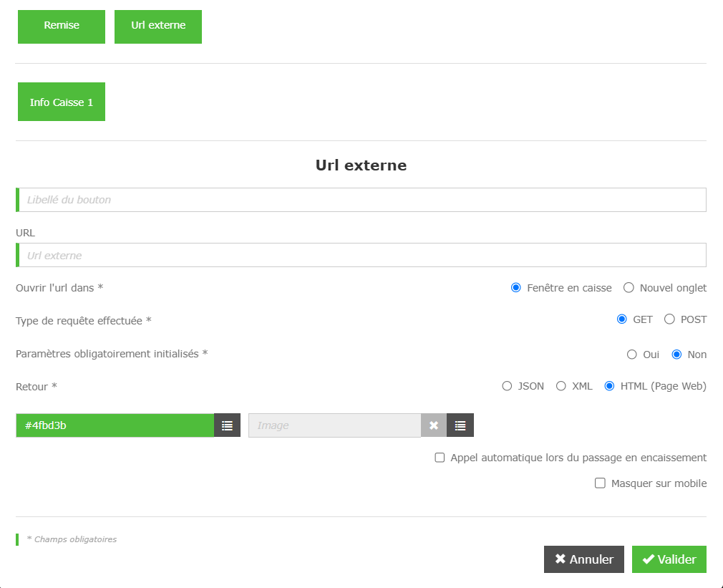723x588 pixels.
Task: Cancel with the Annuler button
Action: 583,559
